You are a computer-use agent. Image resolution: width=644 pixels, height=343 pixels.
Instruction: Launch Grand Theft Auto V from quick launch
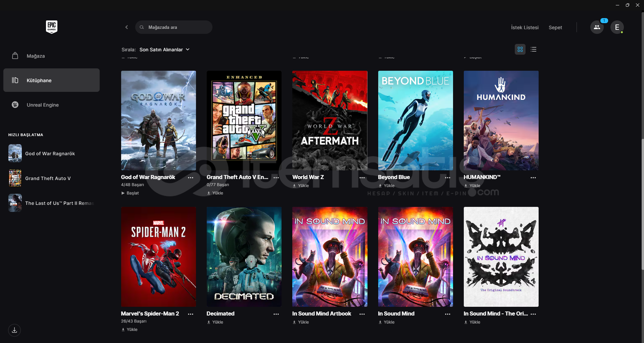51,178
